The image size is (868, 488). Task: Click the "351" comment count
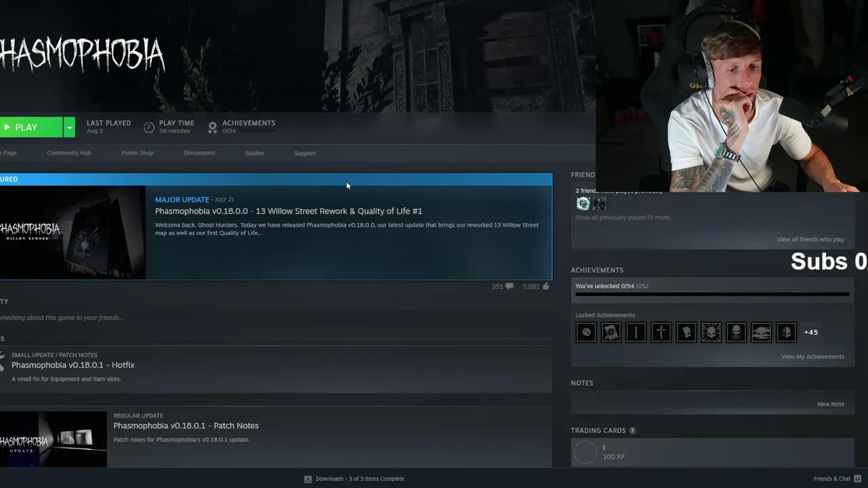(497, 287)
